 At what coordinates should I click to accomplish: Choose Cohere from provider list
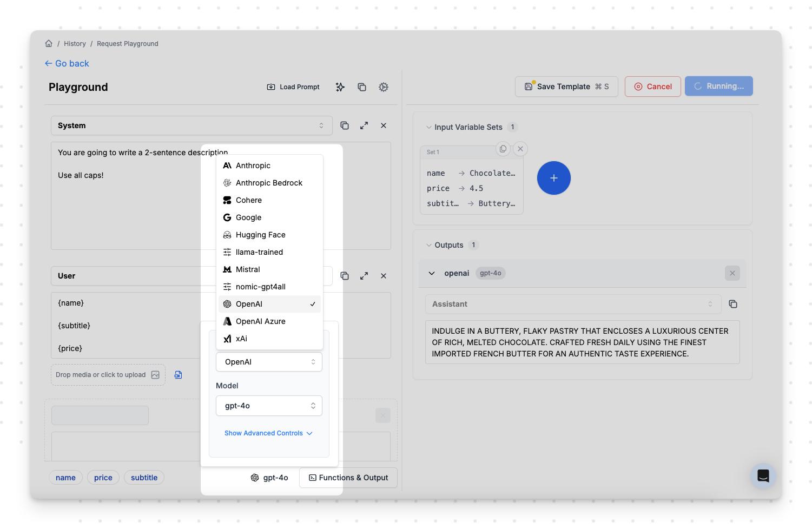pyautogui.click(x=269, y=200)
